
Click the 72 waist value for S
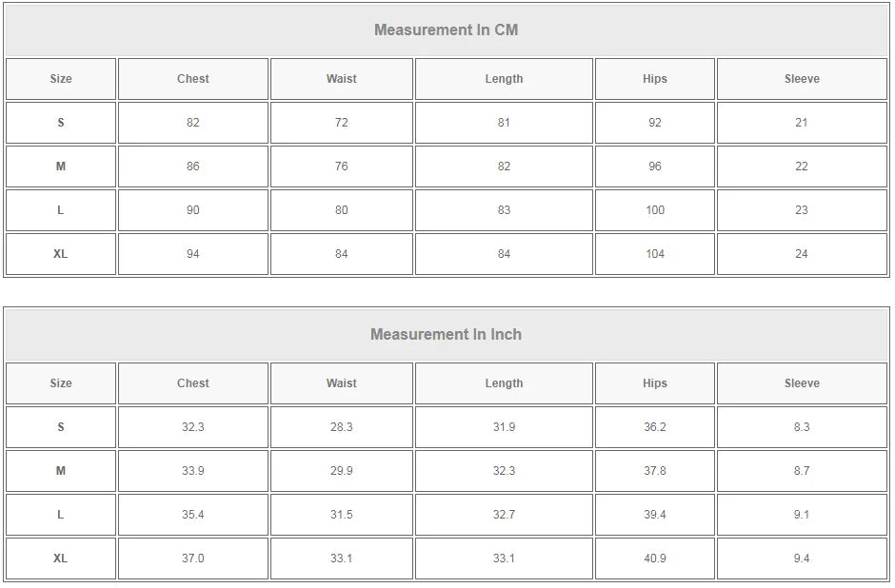click(341, 123)
